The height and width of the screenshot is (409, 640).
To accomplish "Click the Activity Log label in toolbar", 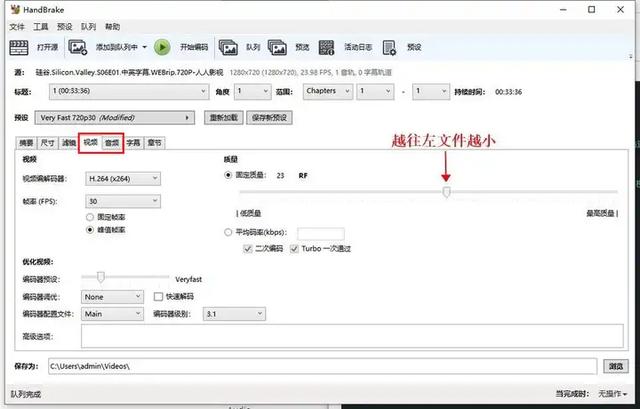I will pos(358,47).
